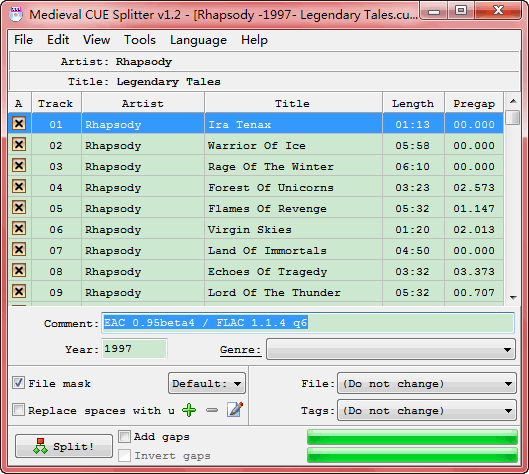Screen dimensions: 529x474
Task: Select the title cell 'Echoes Of Tragedy'
Action: pos(293,270)
